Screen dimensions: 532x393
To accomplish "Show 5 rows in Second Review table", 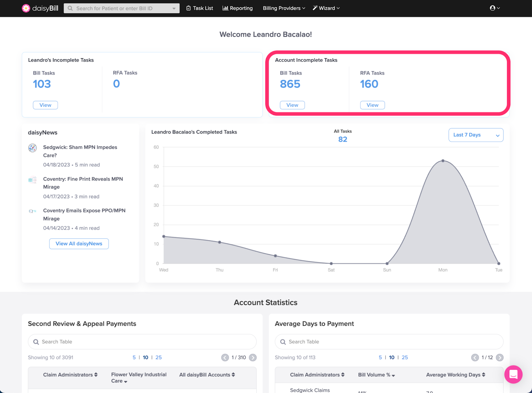I will [x=134, y=357].
